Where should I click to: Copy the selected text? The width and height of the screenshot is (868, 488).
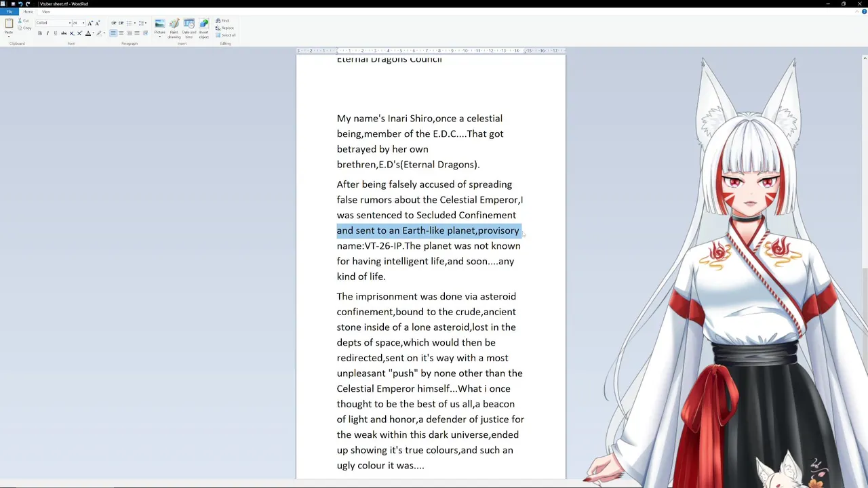click(x=25, y=28)
